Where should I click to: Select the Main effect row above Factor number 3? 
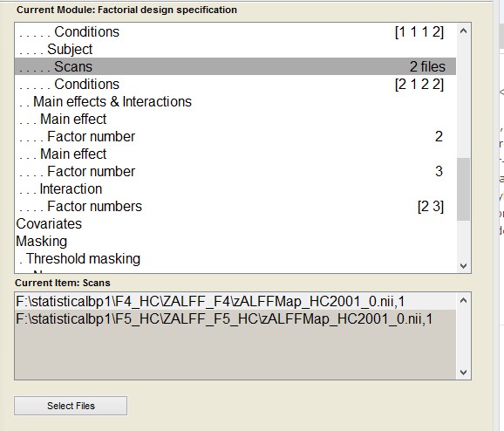point(235,154)
